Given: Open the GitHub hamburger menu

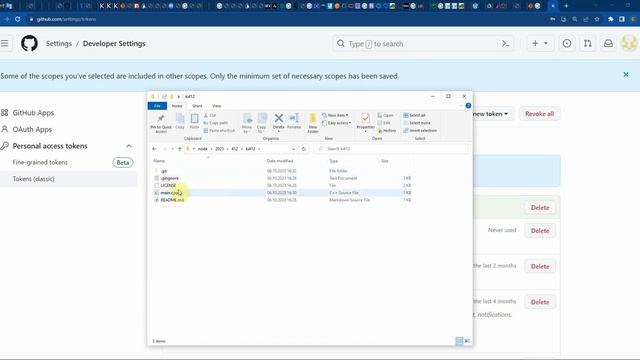Looking at the screenshot, I should (x=4, y=43).
